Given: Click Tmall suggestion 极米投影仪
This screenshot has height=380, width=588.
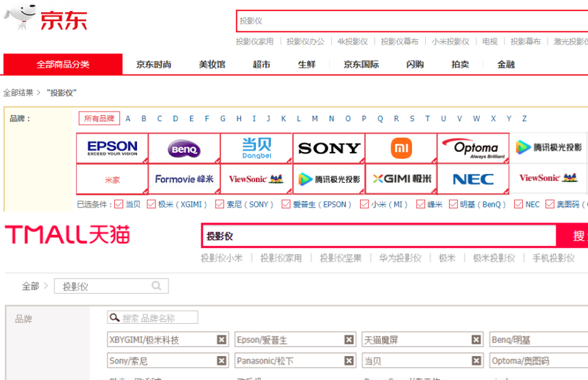Looking at the screenshot, I should (494, 258).
